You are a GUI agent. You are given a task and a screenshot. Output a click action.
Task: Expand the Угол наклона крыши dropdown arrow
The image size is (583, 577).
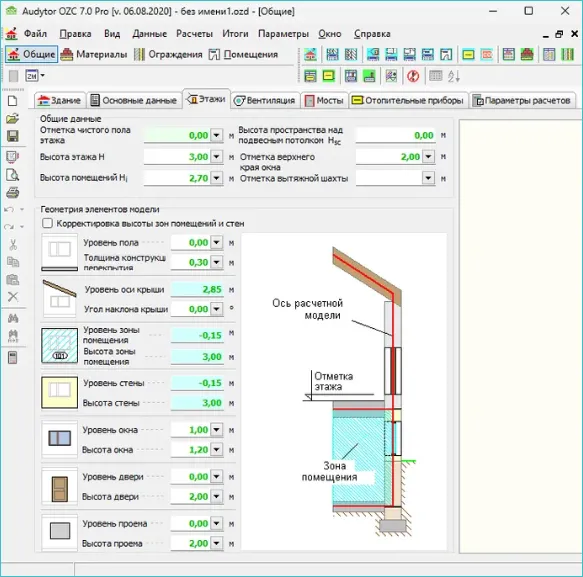[216, 309]
